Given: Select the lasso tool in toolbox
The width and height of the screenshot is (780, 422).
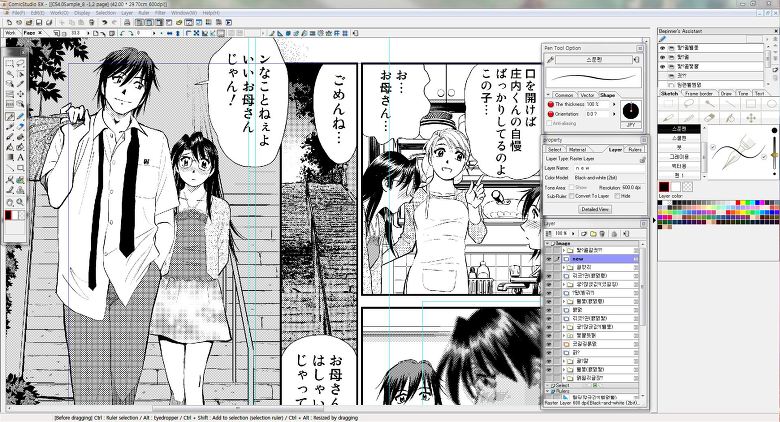Looking at the screenshot, I should click(x=21, y=64).
